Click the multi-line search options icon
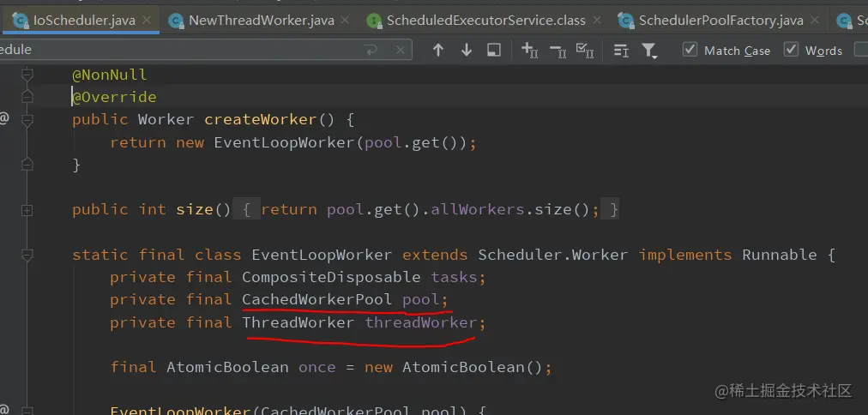Viewport: 868px width, 415px height. click(621, 51)
